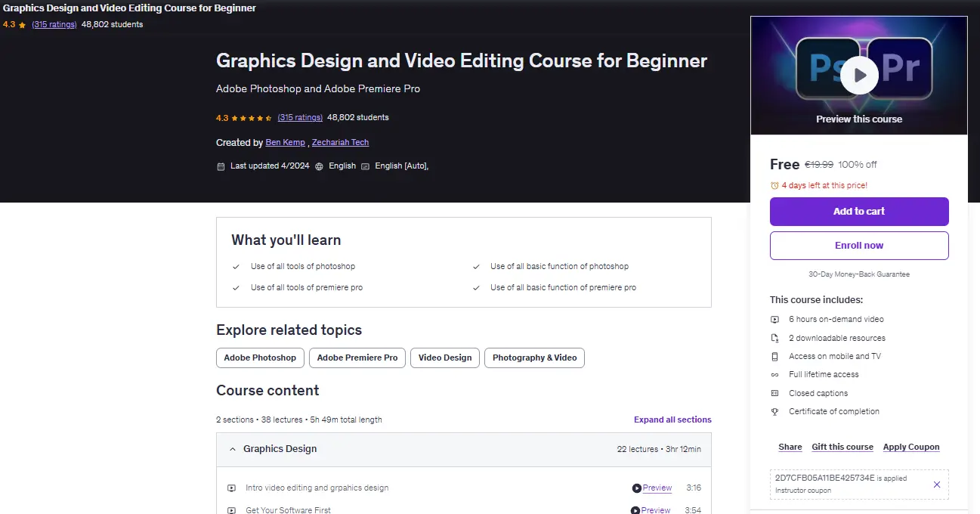The height and width of the screenshot is (514, 980).
Task: Click the checkmark beside Use of all tools of photoshop
Action: click(x=236, y=267)
